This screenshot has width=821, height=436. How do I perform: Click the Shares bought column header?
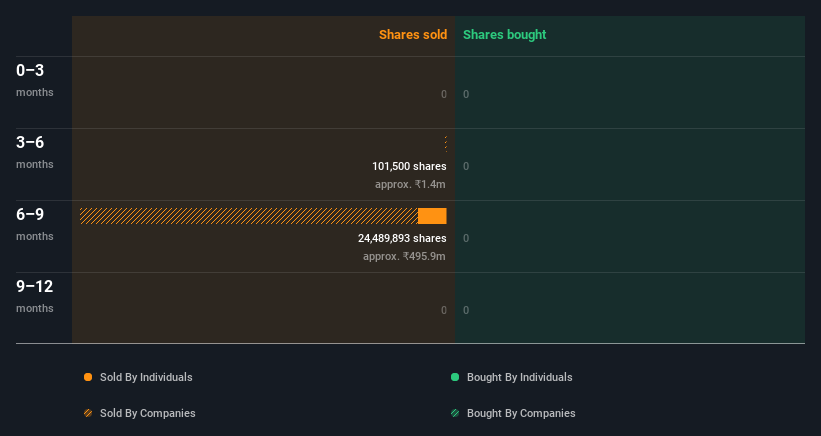click(505, 35)
